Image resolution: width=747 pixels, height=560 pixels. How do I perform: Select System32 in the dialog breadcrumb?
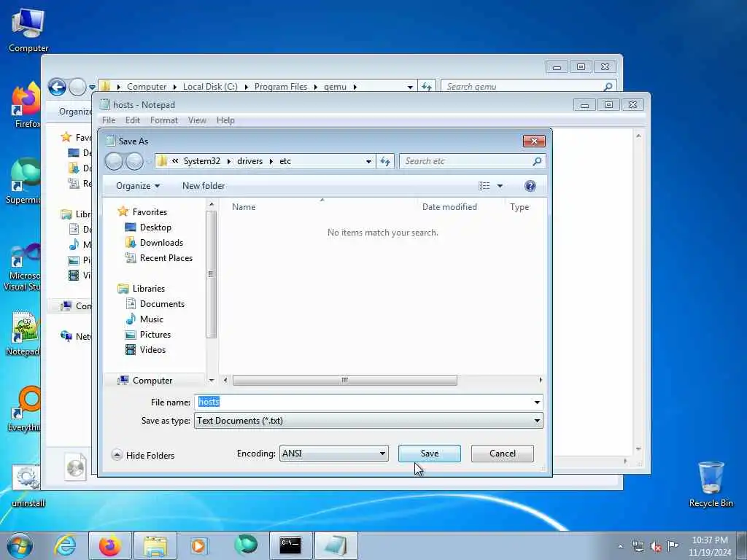[x=202, y=161]
